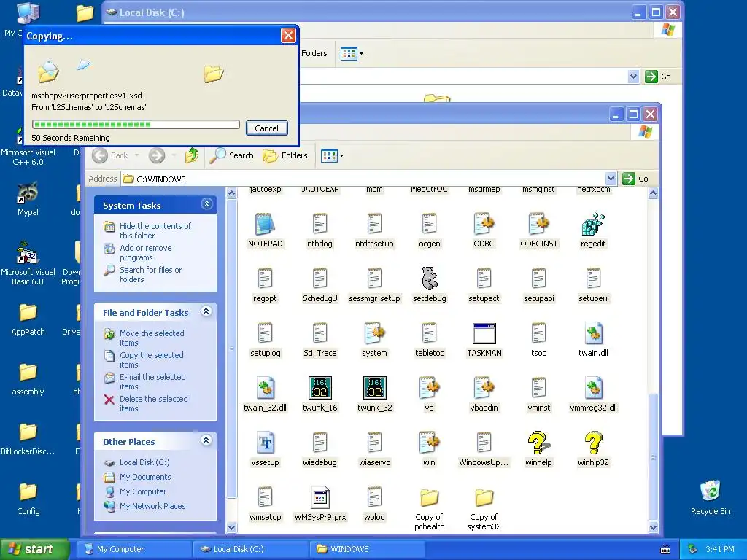
Task: Select the twain.dll file icon
Action: (593, 333)
